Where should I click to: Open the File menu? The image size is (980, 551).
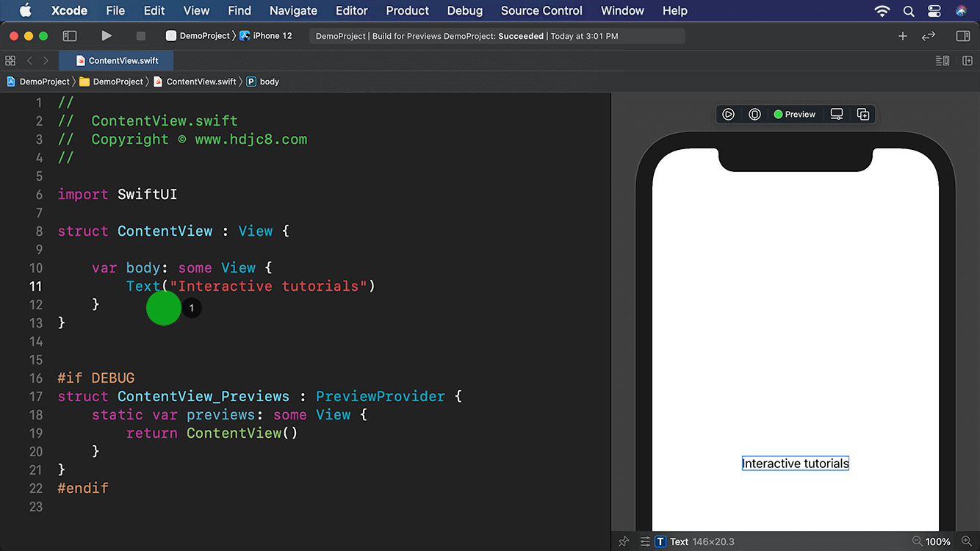tap(115, 10)
